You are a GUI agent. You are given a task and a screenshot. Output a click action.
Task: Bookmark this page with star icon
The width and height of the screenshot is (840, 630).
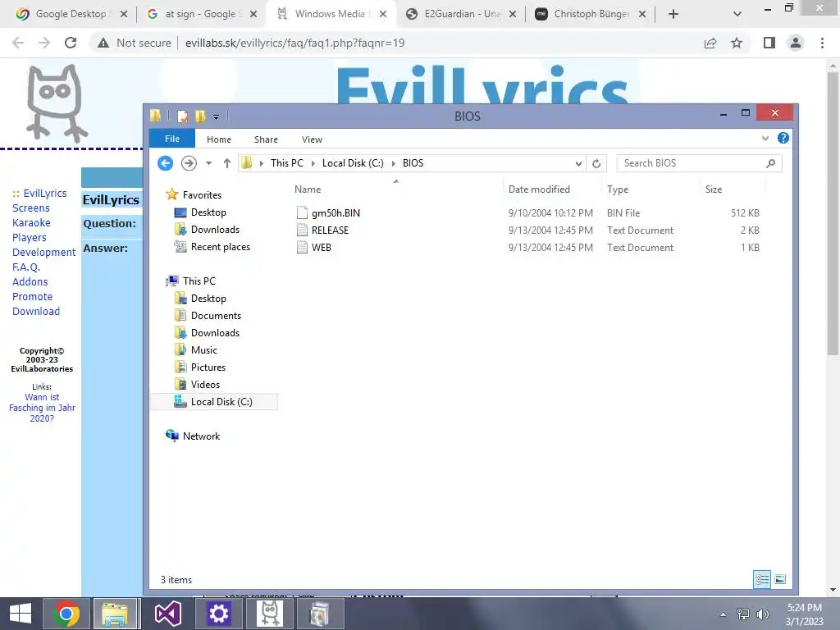(737, 43)
